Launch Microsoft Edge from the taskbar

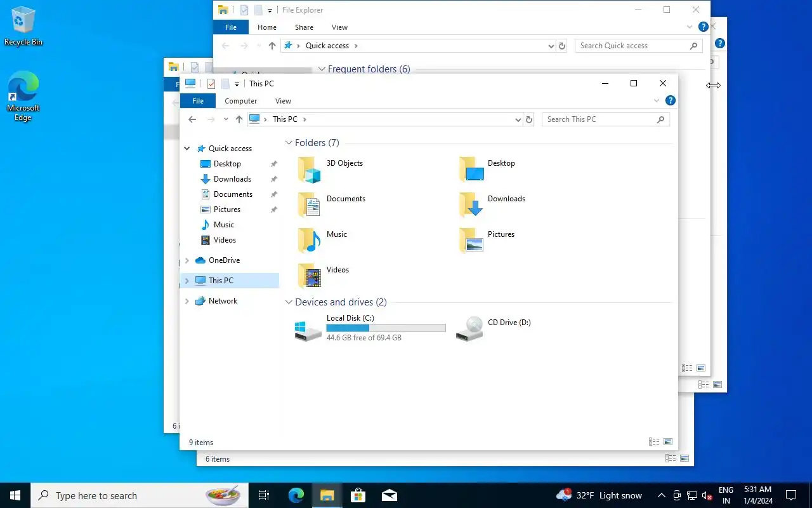[296, 495]
